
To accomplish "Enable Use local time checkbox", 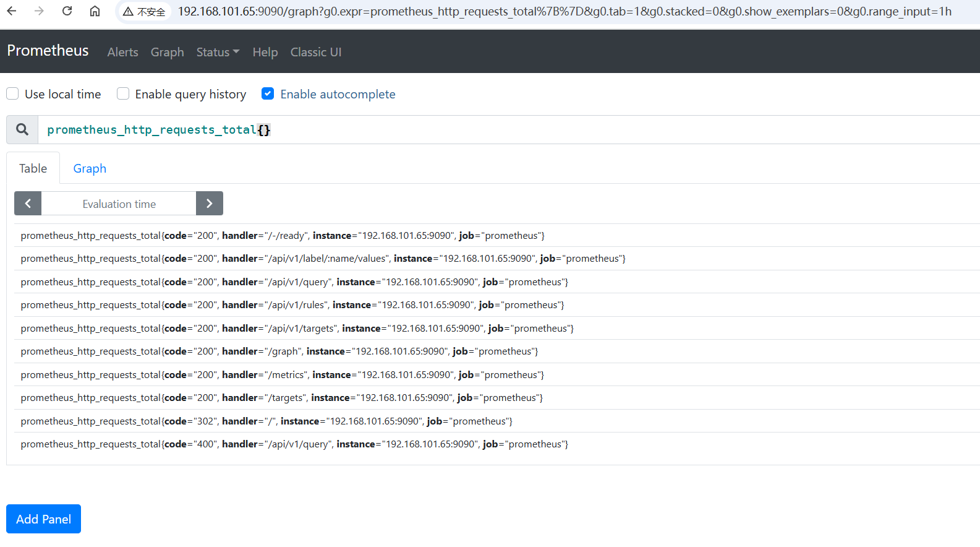I will (x=12, y=93).
